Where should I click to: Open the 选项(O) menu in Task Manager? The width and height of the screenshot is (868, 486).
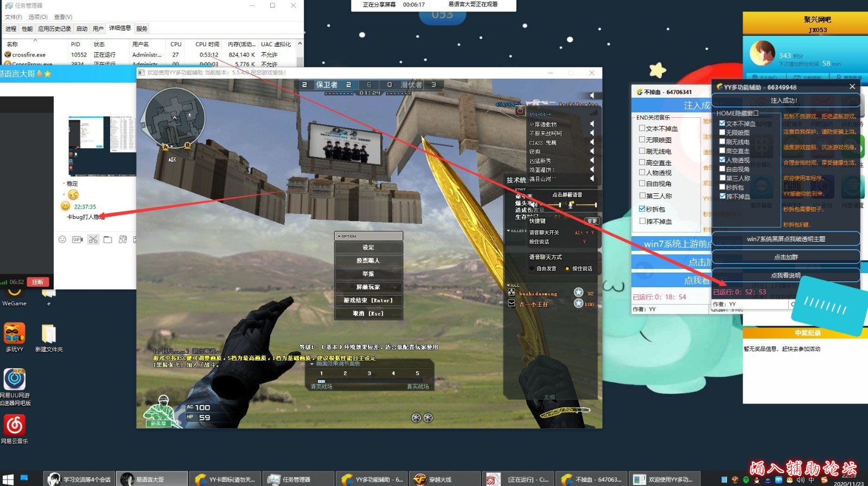38,17
